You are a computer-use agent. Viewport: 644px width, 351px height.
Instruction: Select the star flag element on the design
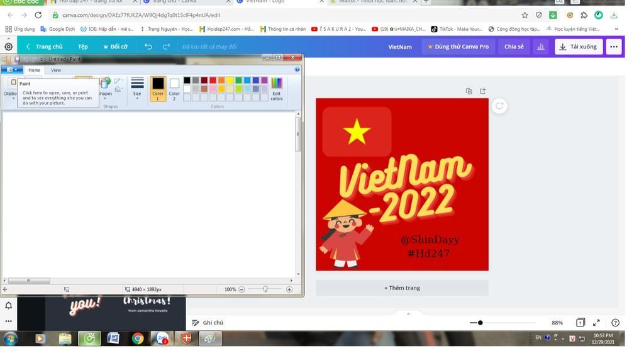[x=357, y=131]
